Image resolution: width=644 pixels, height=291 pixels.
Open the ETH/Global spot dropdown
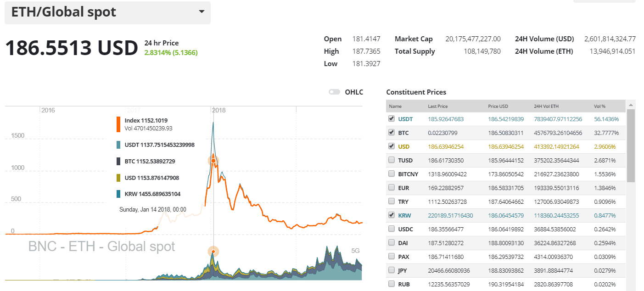[x=201, y=12]
